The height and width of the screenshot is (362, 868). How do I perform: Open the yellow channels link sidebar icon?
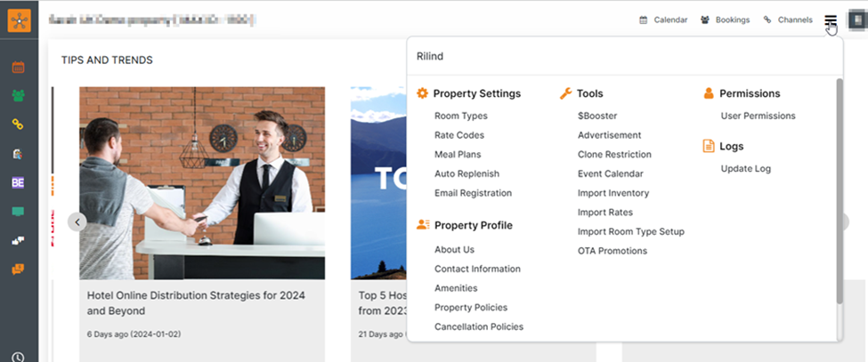pyautogui.click(x=18, y=125)
